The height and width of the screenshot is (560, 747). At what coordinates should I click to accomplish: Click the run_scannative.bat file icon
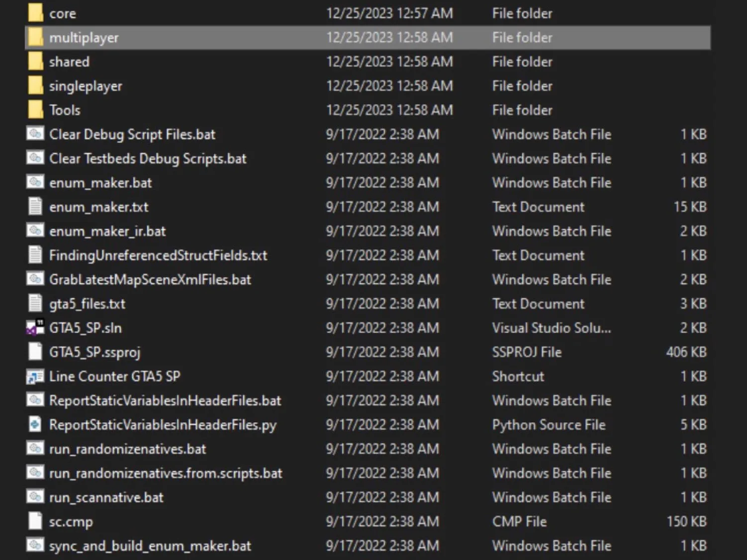point(35,497)
